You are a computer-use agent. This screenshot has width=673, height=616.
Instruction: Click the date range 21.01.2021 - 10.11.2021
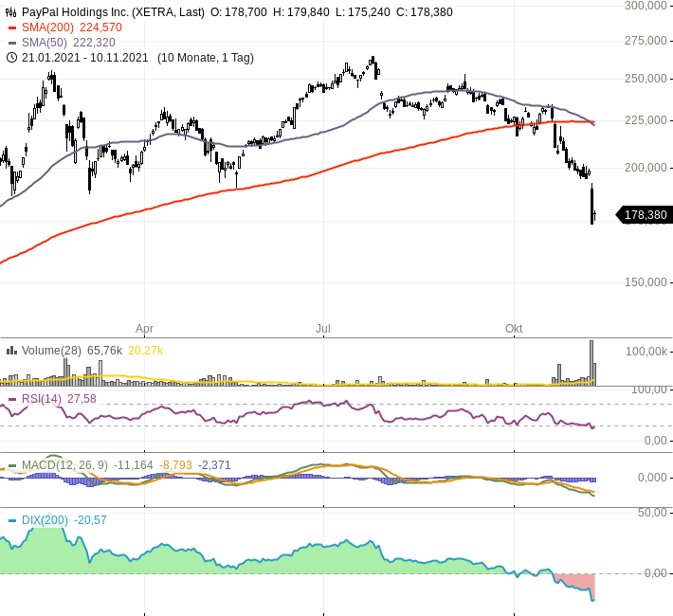85,58
